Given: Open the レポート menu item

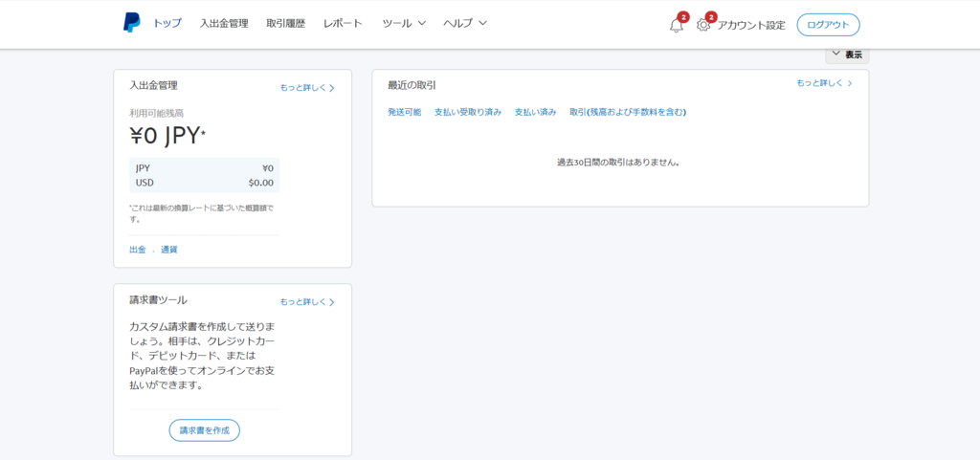Looking at the screenshot, I should 344,24.
